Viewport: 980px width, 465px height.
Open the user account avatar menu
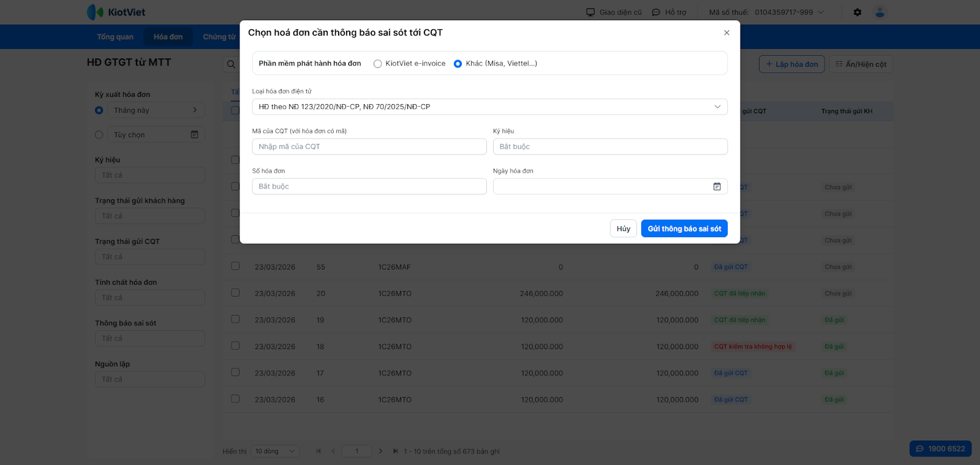click(880, 12)
